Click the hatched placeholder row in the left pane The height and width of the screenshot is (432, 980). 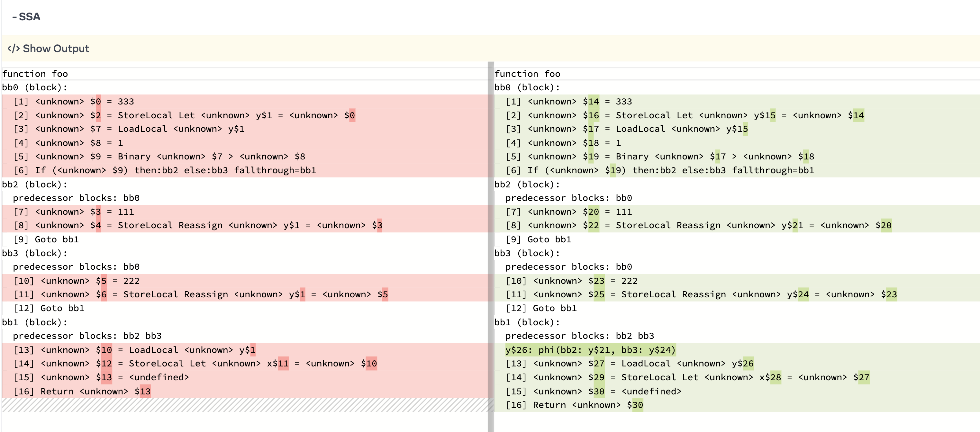(x=243, y=405)
